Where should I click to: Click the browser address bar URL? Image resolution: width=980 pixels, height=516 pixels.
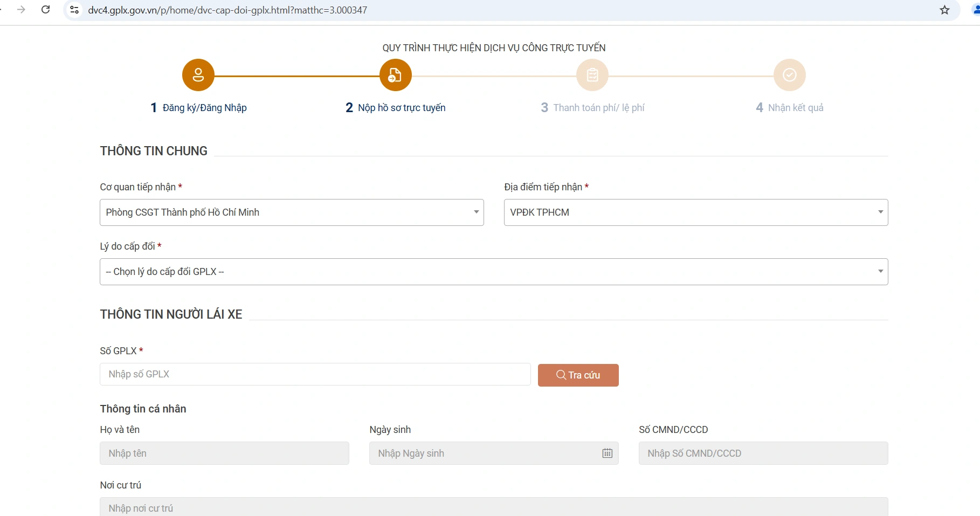(227, 10)
